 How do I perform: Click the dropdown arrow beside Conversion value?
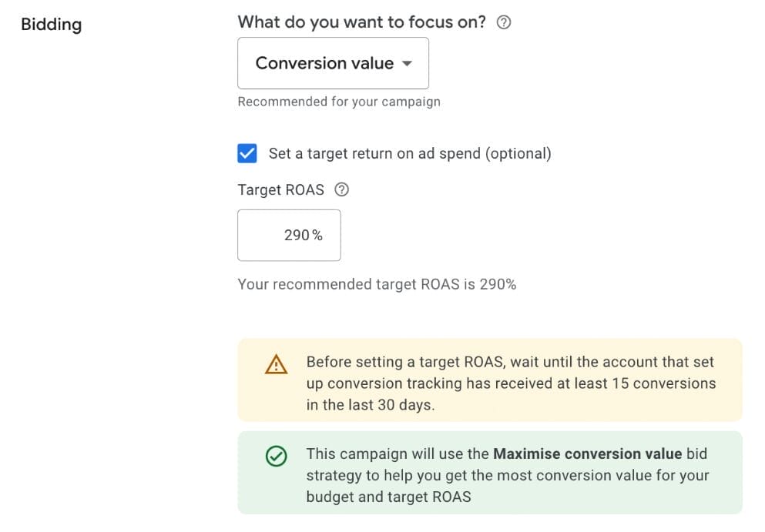click(x=407, y=64)
